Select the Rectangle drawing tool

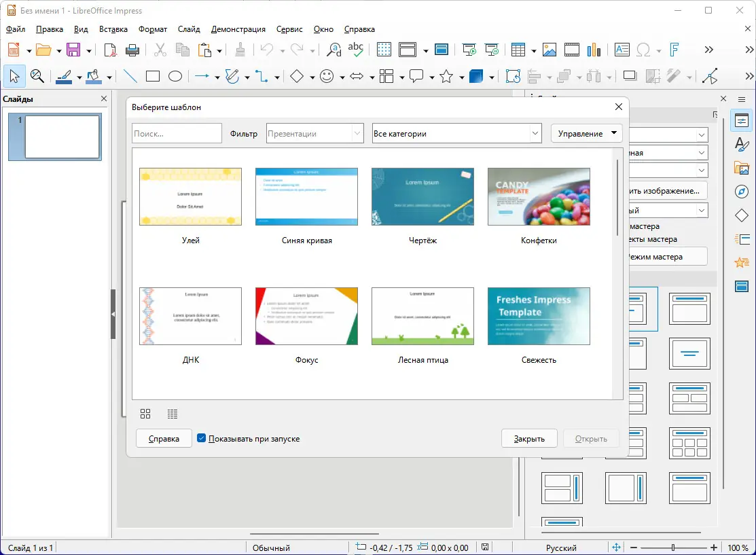coord(153,77)
